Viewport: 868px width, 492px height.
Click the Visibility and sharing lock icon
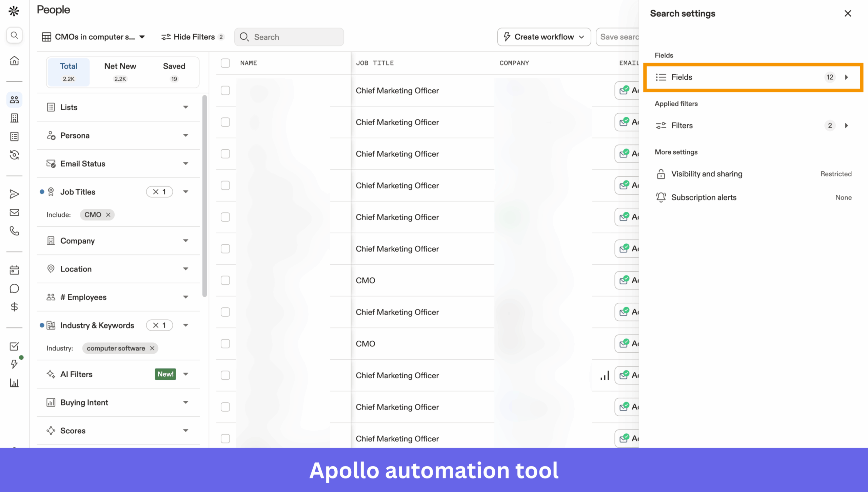pyautogui.click(x=661, y=174)
